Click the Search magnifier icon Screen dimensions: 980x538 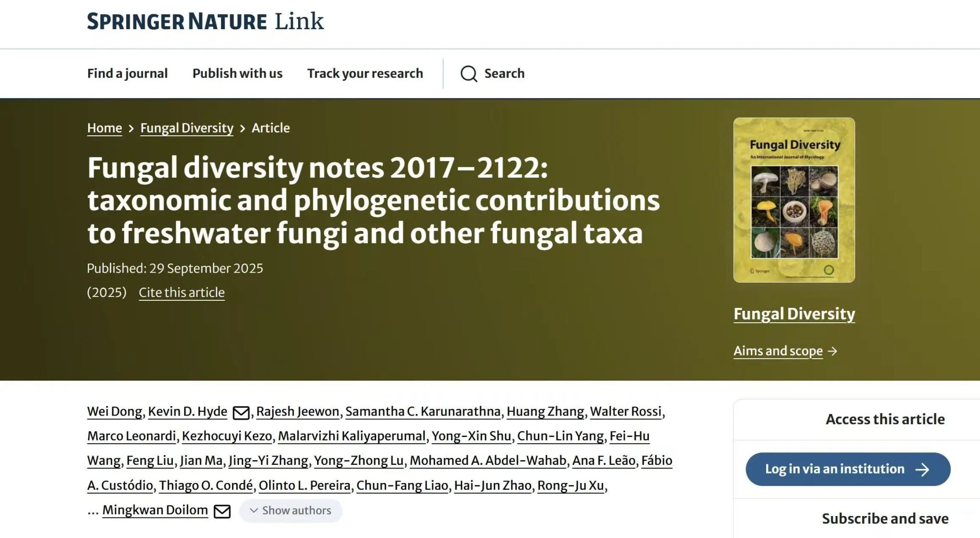(468, 74)
